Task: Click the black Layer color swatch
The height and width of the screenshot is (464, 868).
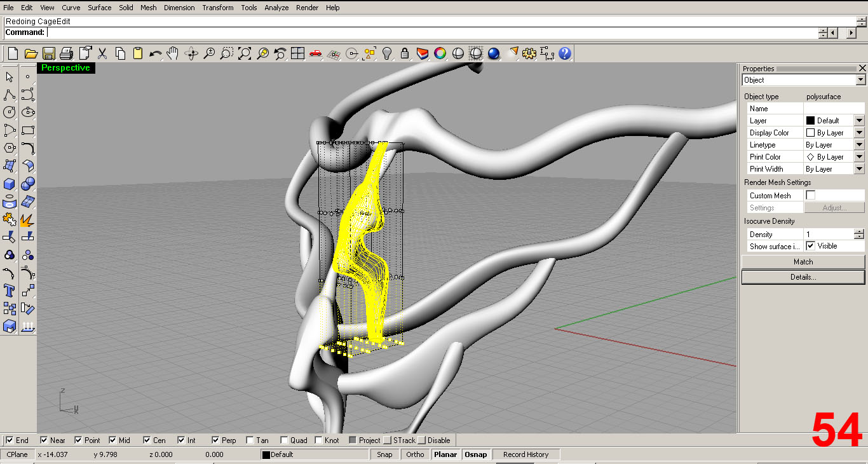Action: tap(810, 120)
